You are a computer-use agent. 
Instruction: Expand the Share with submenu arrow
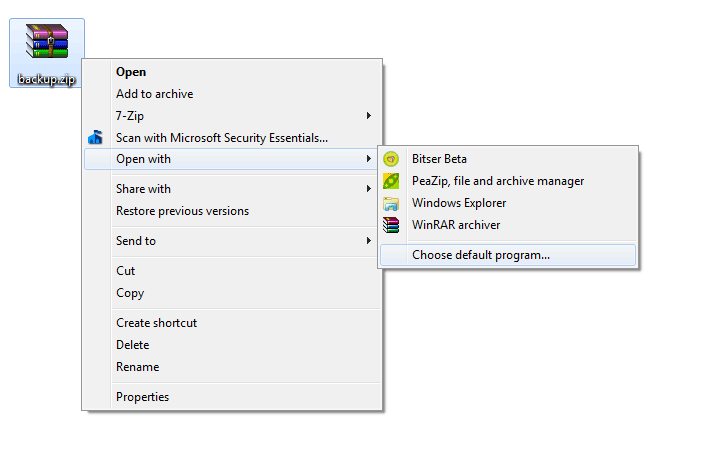[x=369, y=189]
